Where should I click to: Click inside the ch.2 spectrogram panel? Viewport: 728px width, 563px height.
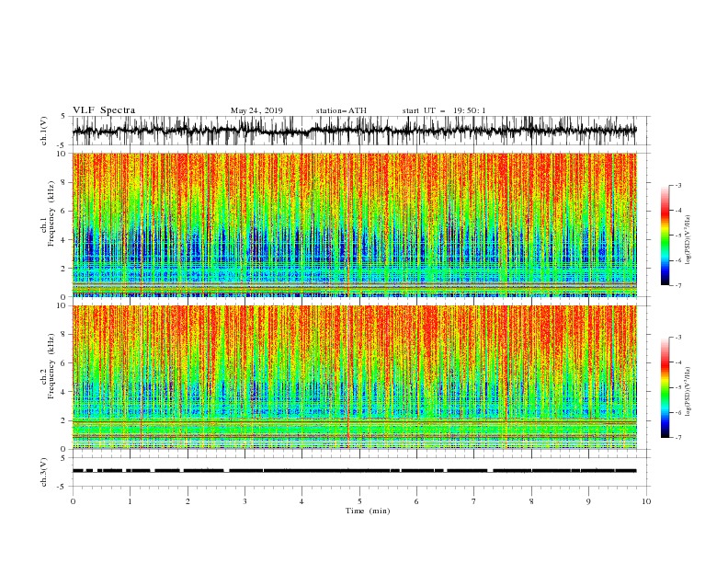click(354, 377)
